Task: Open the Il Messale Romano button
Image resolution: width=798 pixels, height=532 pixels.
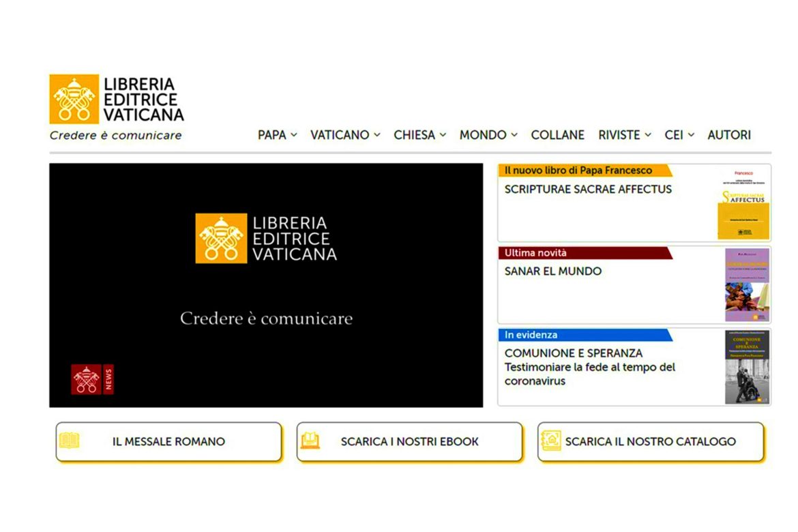Action: (x=168, y=441)
